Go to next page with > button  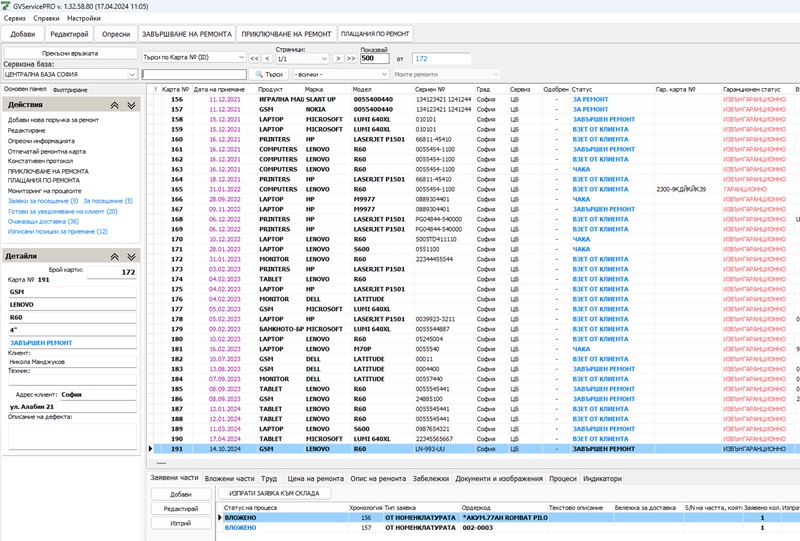pyautogui.click(x=338, y=59)
